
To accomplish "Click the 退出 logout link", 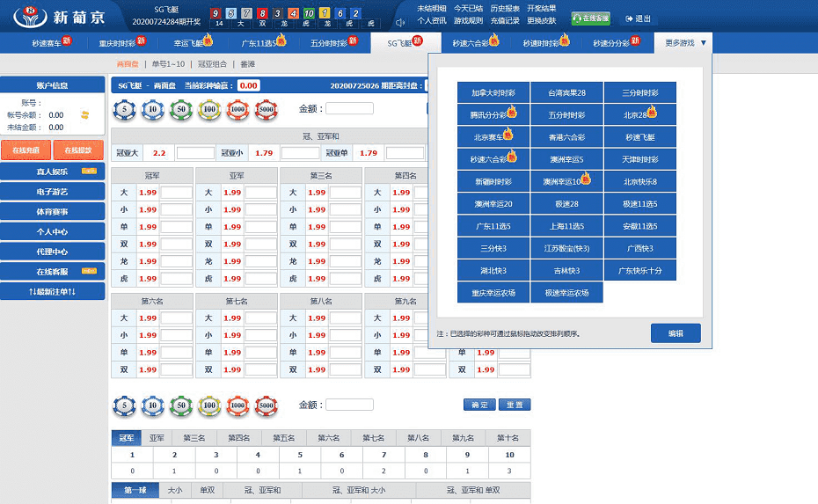I will coord(639,18).
